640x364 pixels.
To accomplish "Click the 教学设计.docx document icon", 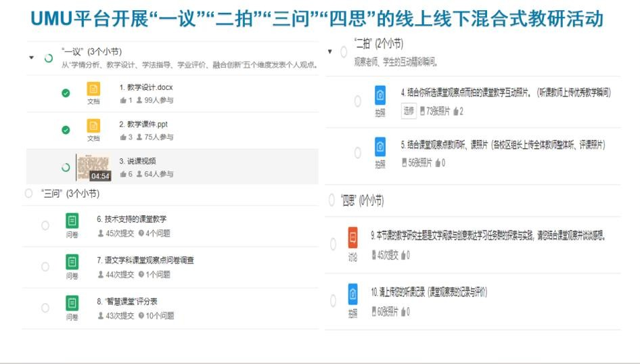I will [x=93, y=89].
